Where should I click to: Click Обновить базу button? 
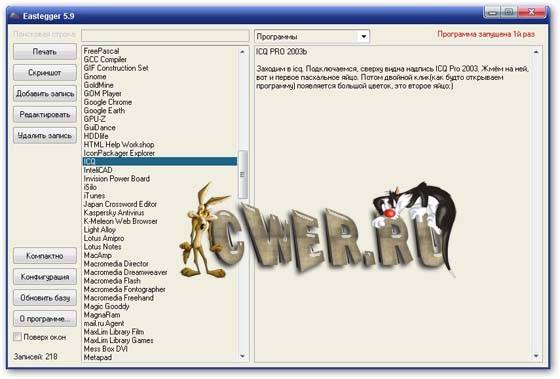tap(45, 298)
